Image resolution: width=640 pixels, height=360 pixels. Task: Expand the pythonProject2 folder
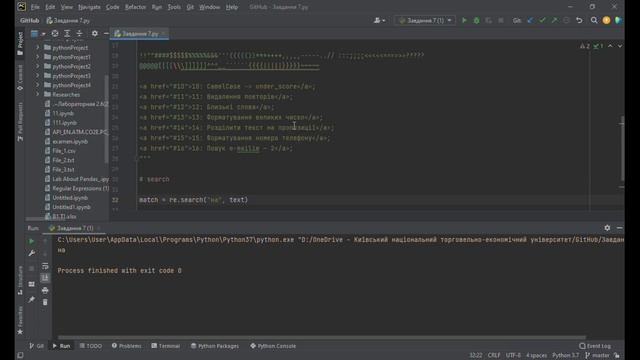38,67
